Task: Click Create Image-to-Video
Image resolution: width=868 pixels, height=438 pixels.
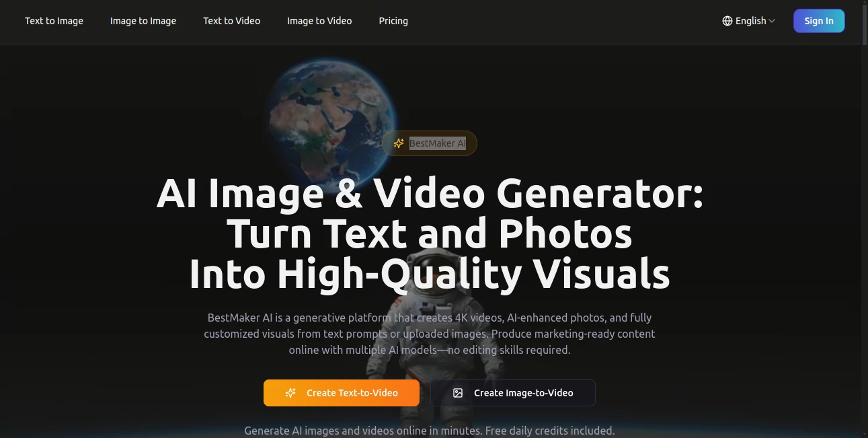Action: [x=512, y=393]
